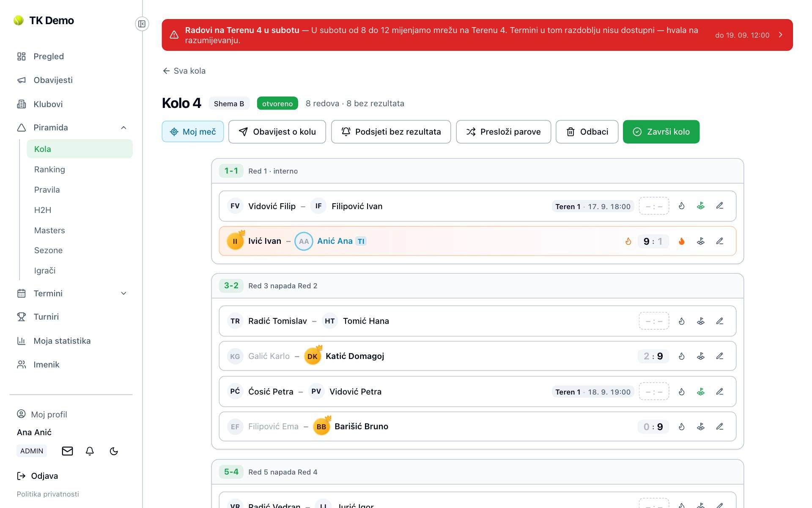Screen dimensions: 812x508
Task: Edit the Ivić Ivan – Anić Ana match
Action: coord(720,241)
